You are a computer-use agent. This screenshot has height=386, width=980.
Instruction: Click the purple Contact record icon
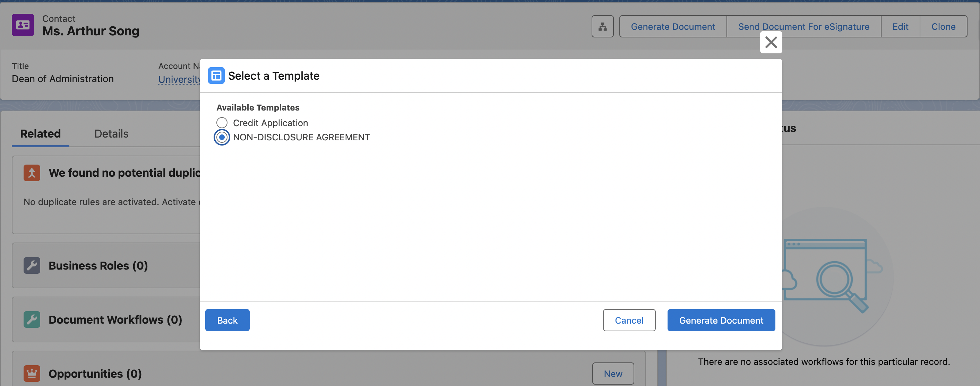click(23, 25)
